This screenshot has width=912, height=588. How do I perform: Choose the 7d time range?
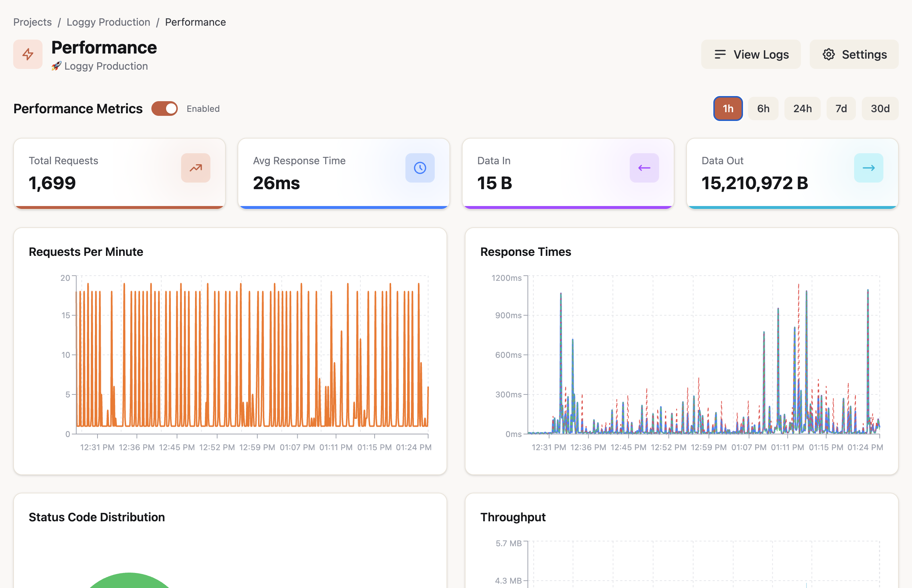[x=841, y=109]
